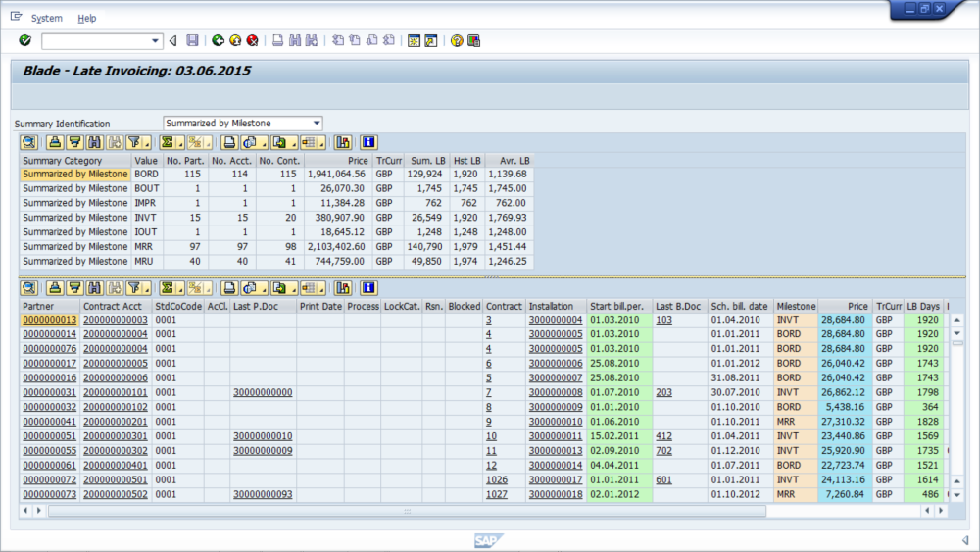The image size is (980, 552).
Task: Click the green Enter checkmark icon
Action: [25, 40]
